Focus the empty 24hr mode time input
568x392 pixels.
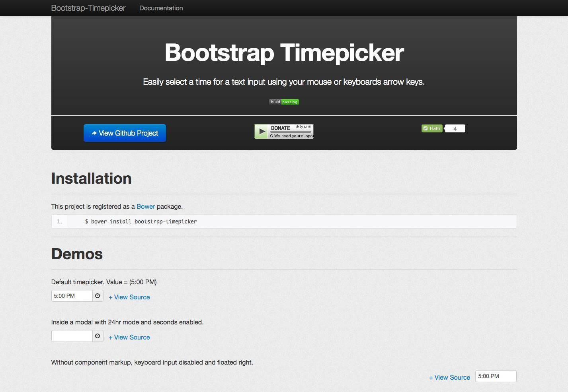coord(72,336)
